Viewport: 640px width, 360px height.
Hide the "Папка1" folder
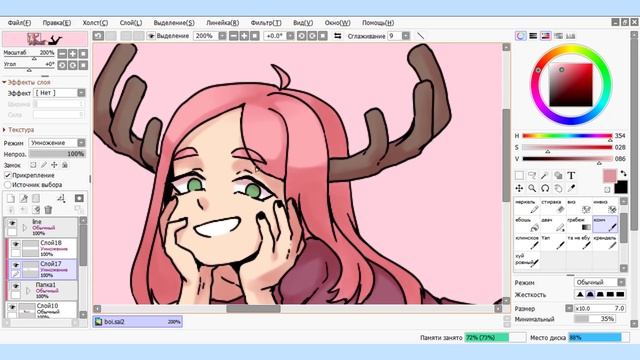click(x=16, y=286)
